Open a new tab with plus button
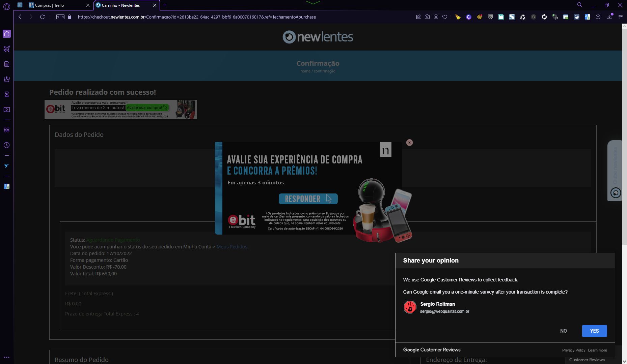The image size is (627, 364). pyautogui.click(x=165, y=5)
